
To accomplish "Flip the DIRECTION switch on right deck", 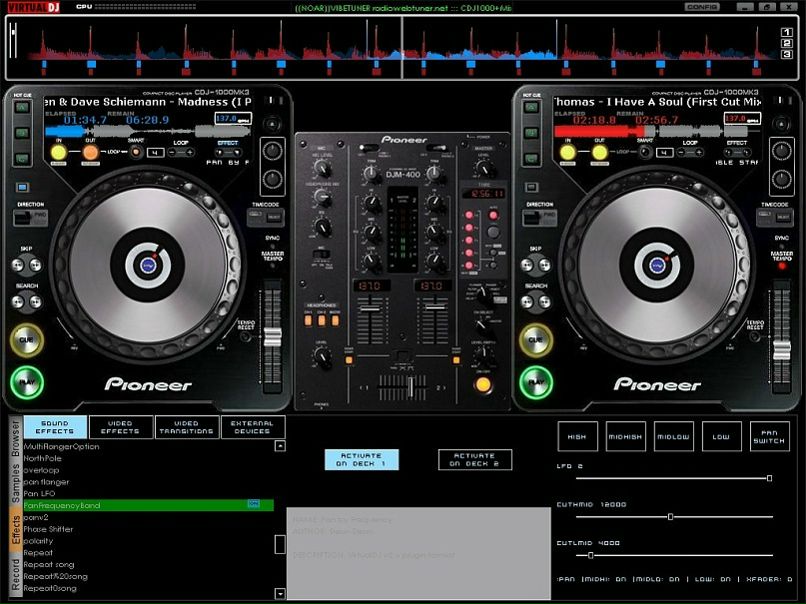I will [x=540, y=217].
